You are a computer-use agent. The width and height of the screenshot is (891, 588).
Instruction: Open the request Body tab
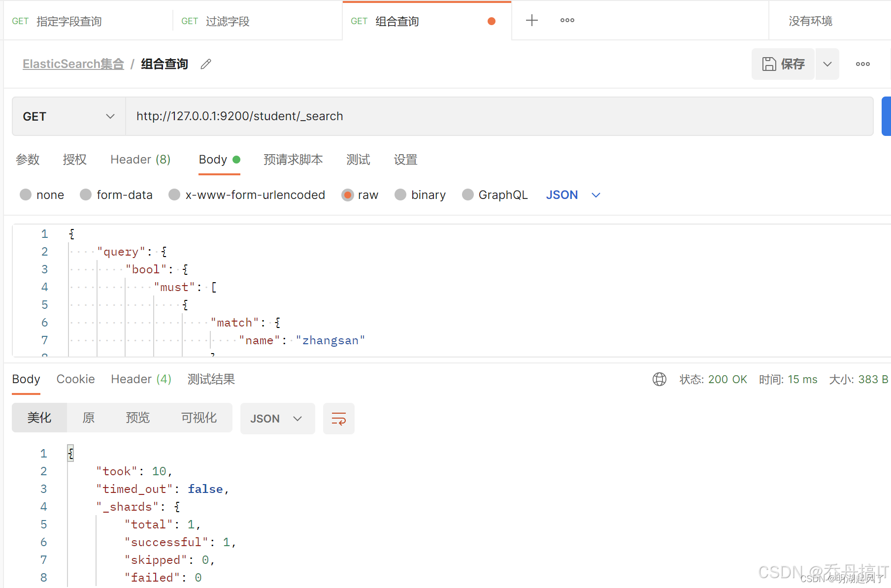coord(219,160)
